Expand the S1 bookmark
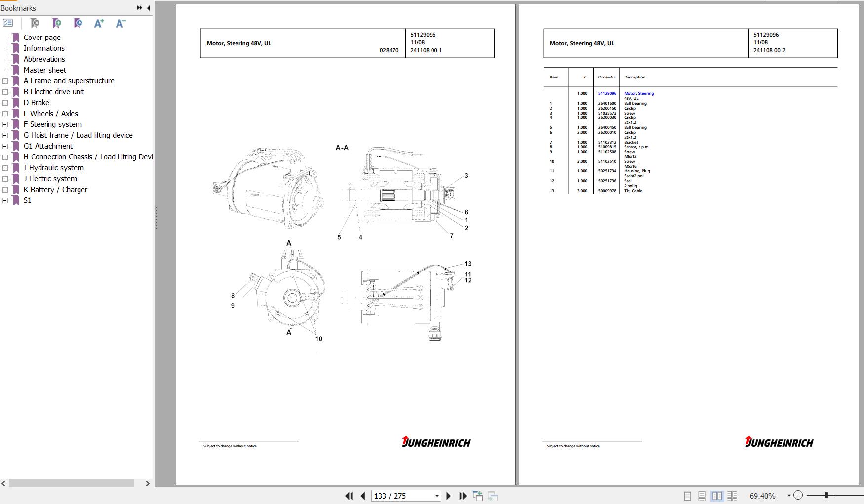 click(x=5, y=200)
